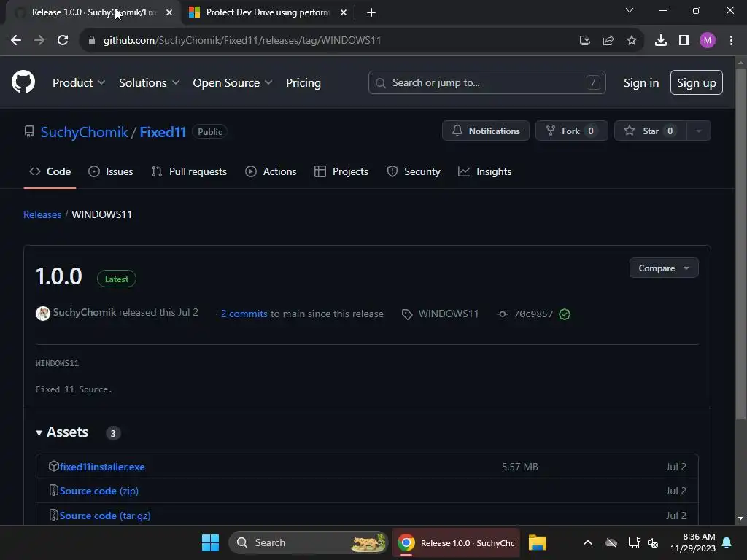
Task: Open the Compare dropdown
Action: (664, 268)
